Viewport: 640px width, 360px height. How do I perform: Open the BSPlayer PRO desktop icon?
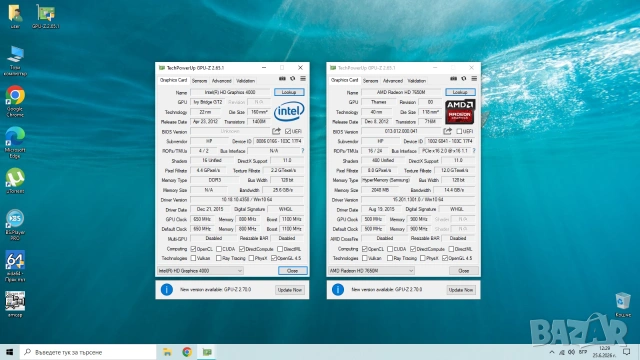click(x=15, y=224)
